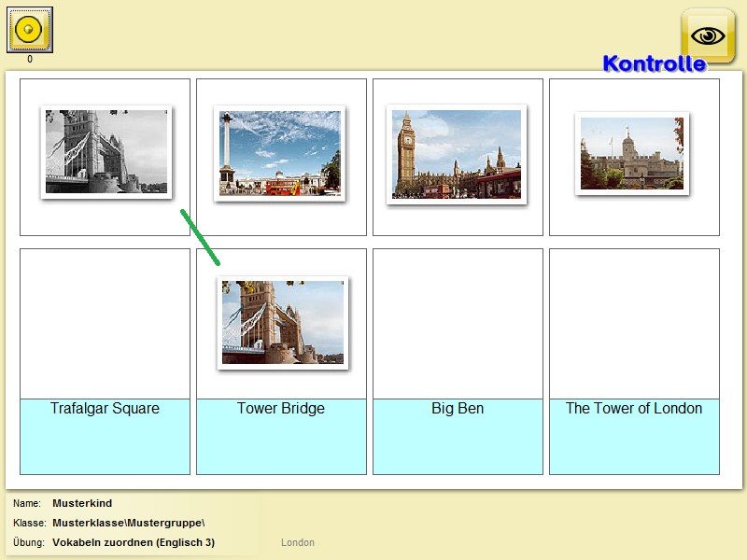
Task: Click the Vokabeln zuordnen exercise title
Action: tap(134, 542)
